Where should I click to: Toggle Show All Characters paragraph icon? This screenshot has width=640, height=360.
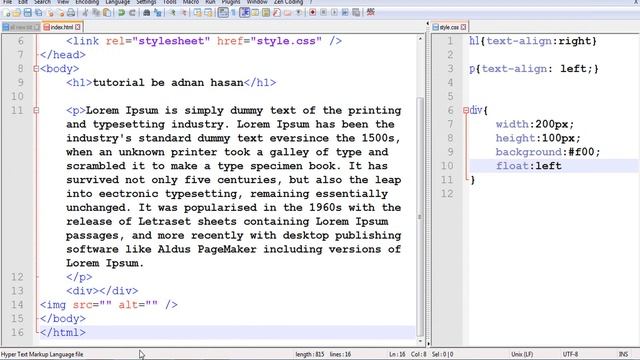(x=234, y=13)
